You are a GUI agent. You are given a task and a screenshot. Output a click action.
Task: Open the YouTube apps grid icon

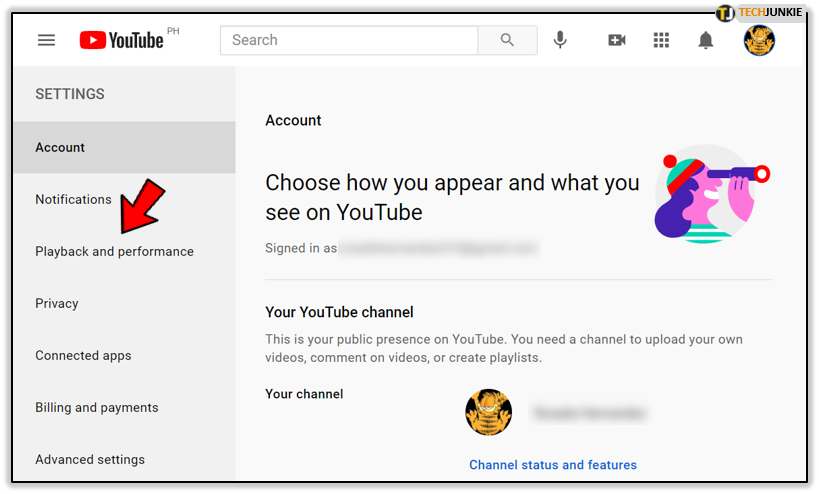(x=661, y=40)
